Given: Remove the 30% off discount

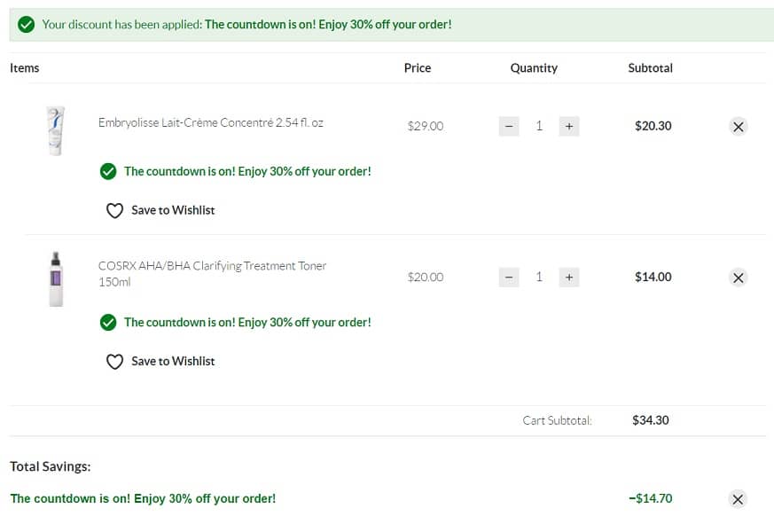Looking at the screenshot, I should click(738, 499).
